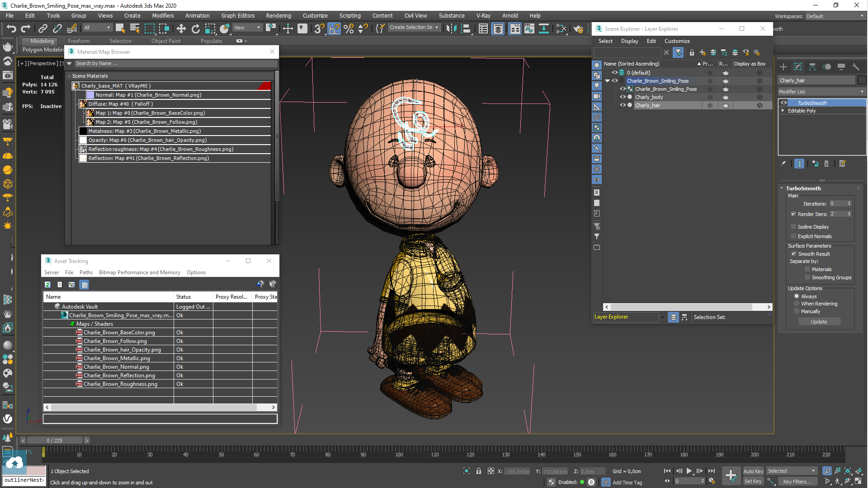Remove modifier from stack trash icon

pos(826,164)
